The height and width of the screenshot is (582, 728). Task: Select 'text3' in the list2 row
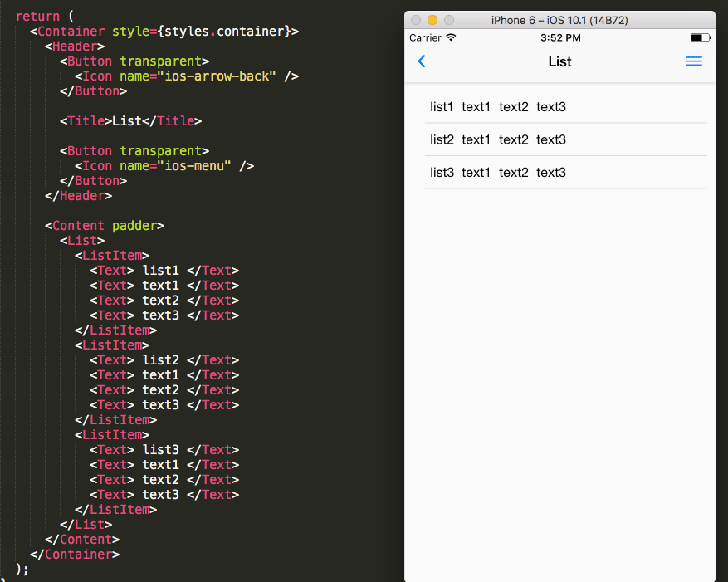[x=551, y=139]
